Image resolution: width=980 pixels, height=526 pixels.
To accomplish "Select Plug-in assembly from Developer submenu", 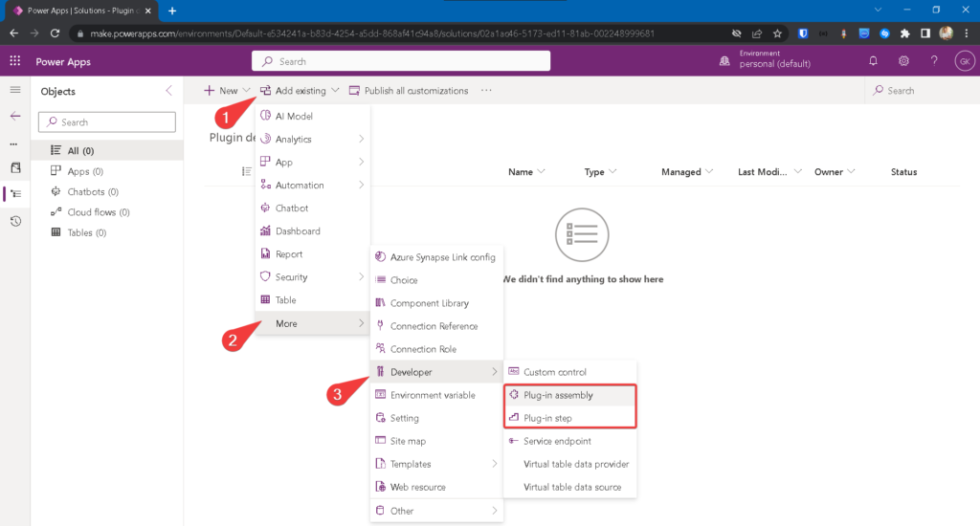I will tap(558, 395).
